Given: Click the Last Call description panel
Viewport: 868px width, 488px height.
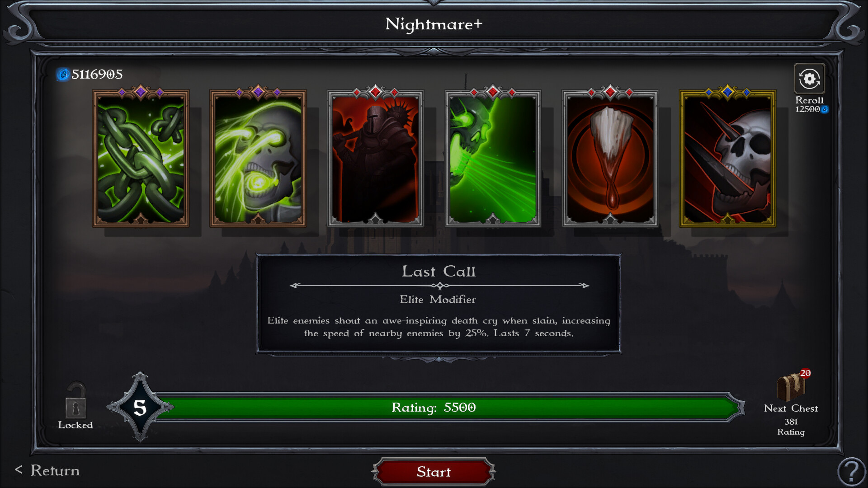Looking at the screenshot, I should pos(439,303).
